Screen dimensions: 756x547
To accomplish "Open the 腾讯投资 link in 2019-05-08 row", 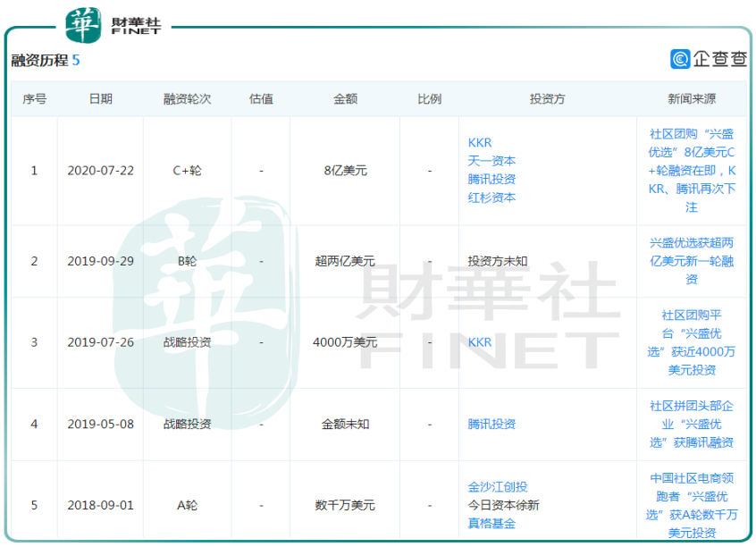I will point(491,425).
